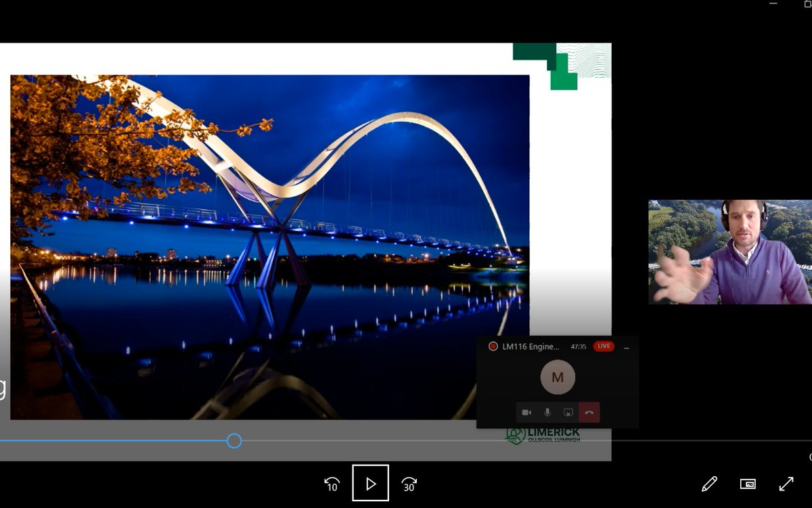Click the red recording indicator dot
Viewport: 812px width, 508px height.
(x=493, y=346)
